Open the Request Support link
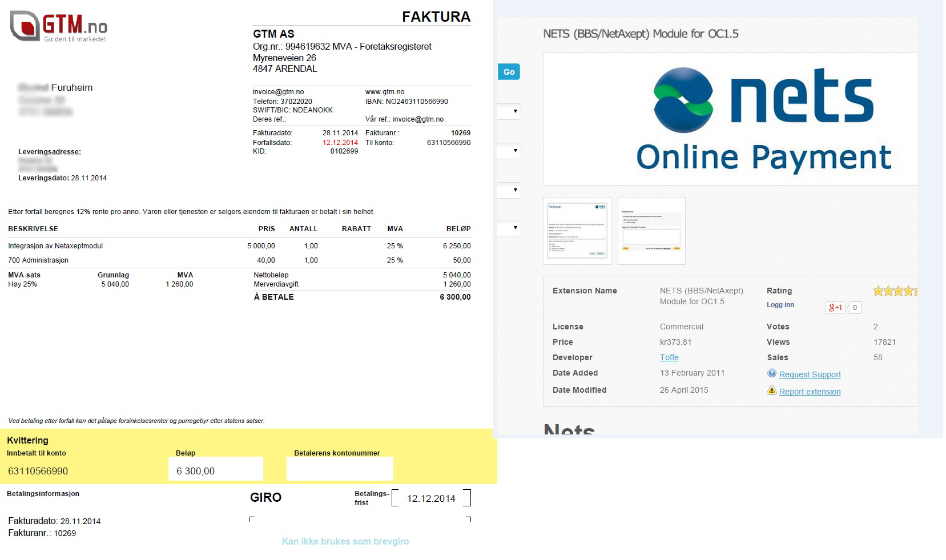Viewport: 946px width, 560px height. pos(810,374)
